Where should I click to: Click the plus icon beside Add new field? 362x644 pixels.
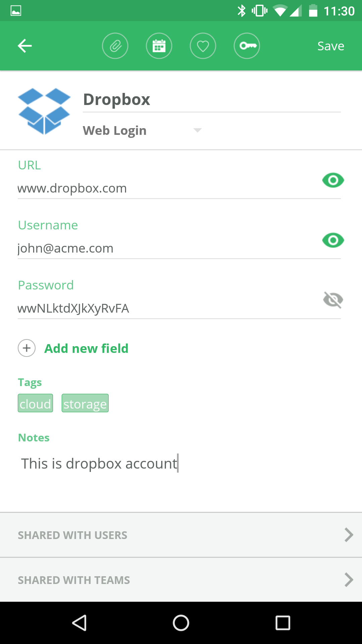(26, 348)
